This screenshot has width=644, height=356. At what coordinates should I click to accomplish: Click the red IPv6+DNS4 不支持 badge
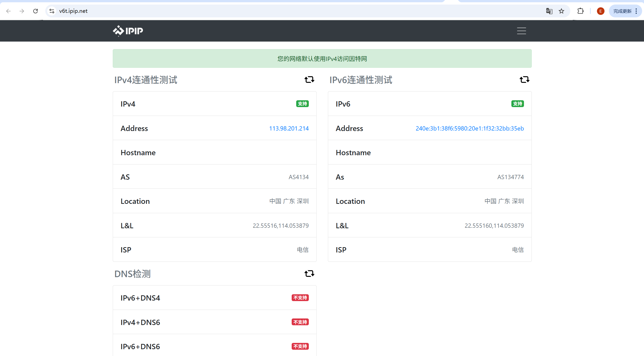tap(300, 298)
